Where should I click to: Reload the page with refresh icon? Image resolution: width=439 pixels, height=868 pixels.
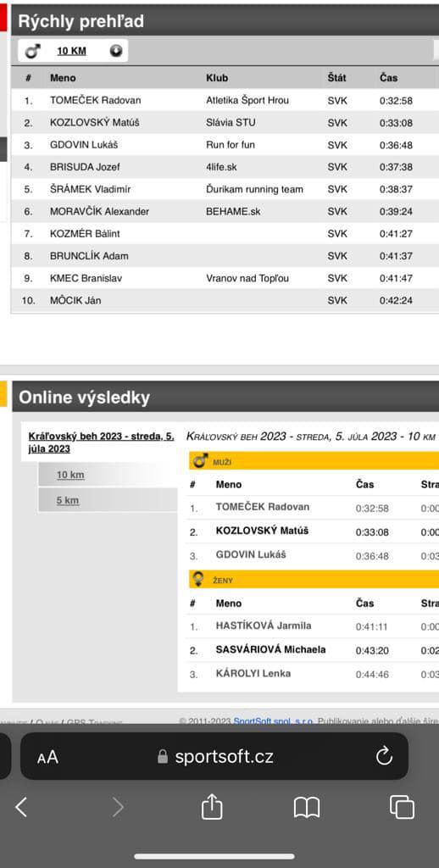[x=384, y=756]
